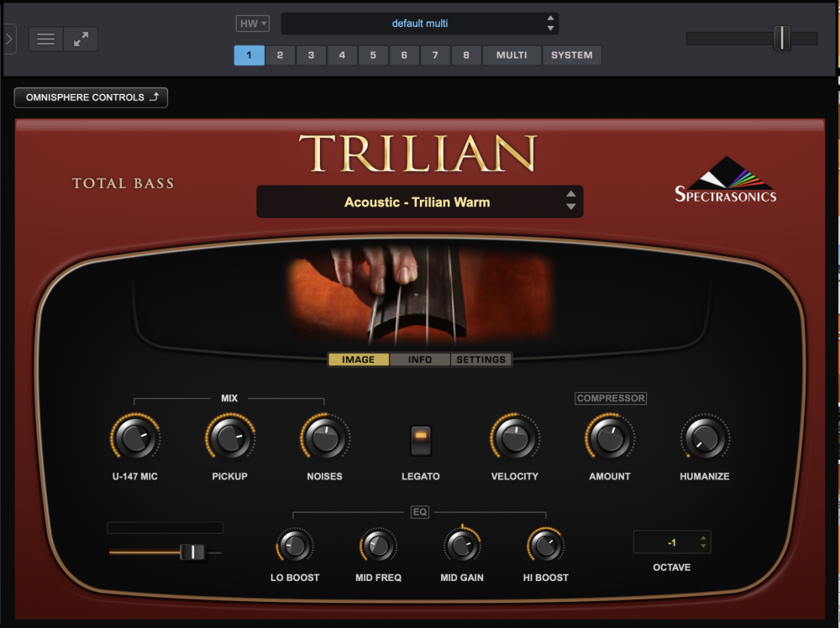Screen dimensions: 840x628
Task: Click the OCTAVE stepper up arrow
Action: click(x=703, y=538)
